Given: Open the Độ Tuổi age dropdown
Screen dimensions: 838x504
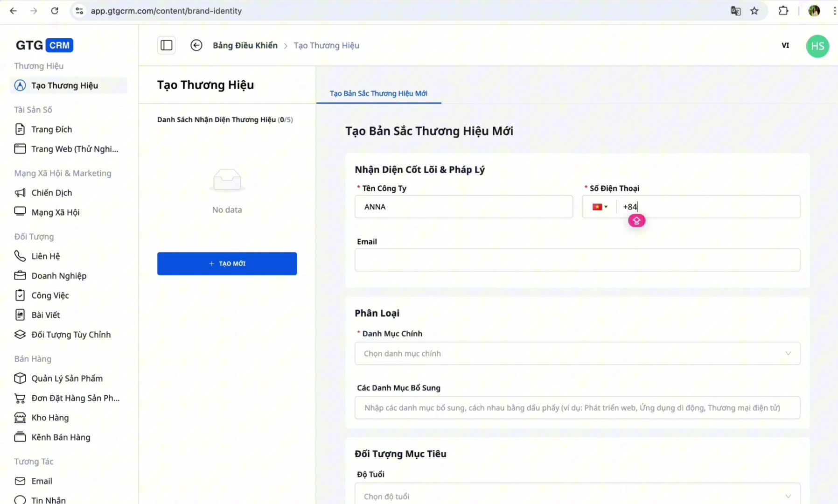Looking at the screenshot, I should pyautogui.click(x=577, y=496).
